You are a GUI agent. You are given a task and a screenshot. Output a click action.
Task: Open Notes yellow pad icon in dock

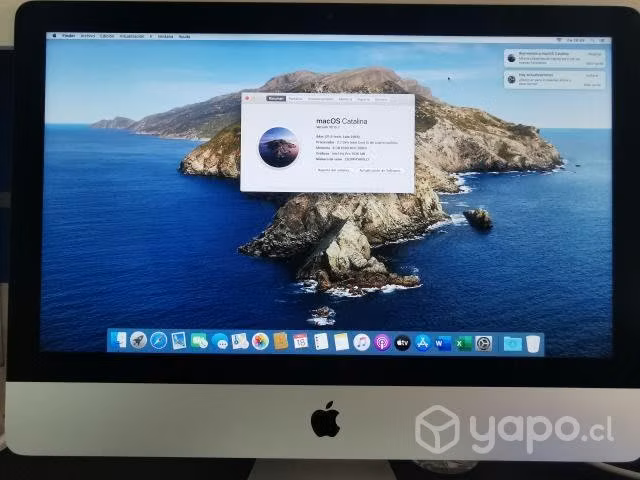tap(341, 342)
